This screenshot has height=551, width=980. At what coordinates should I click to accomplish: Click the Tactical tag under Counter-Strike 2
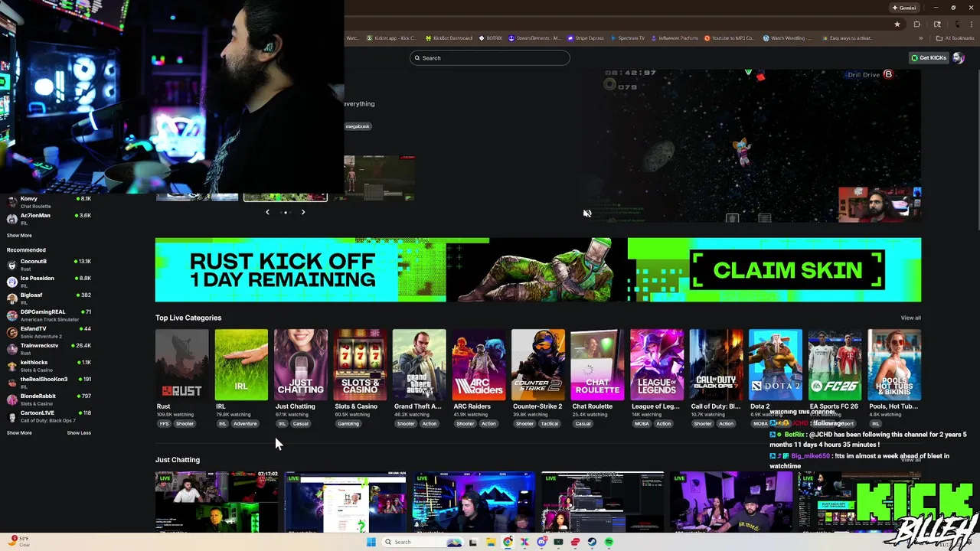549,423
